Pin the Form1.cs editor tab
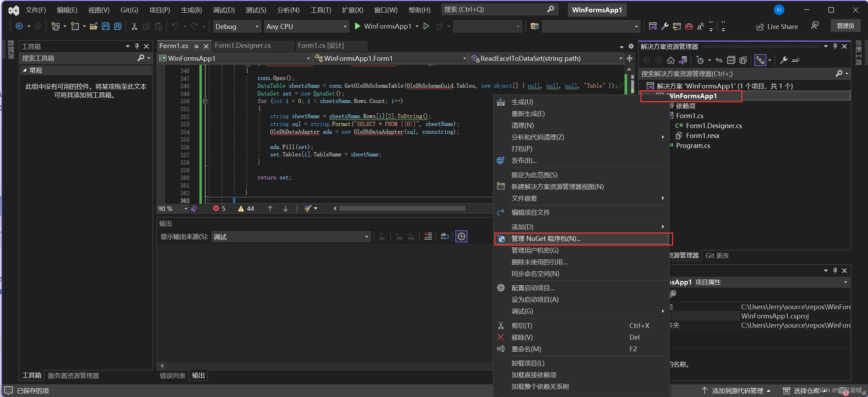 pyautogui.click(x=196, y=46)
